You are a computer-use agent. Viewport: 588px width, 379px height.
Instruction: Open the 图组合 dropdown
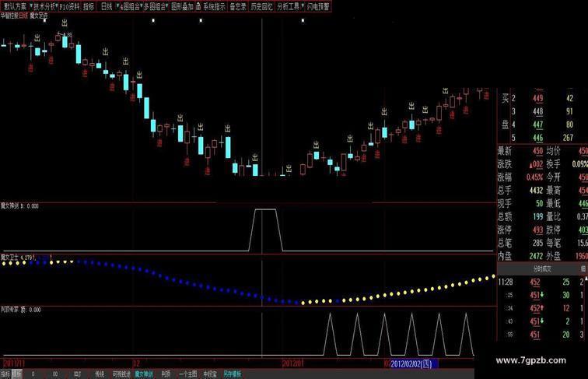coord(131,6)
